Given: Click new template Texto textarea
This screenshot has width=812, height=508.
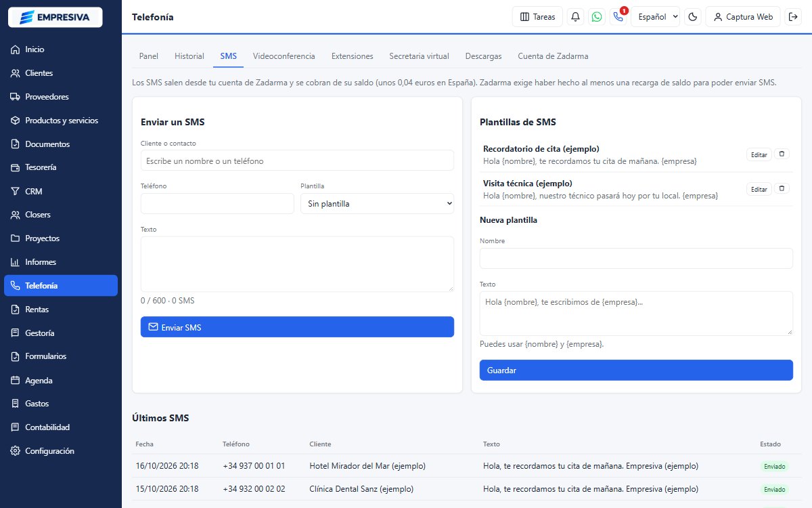Looking at the screenshot, I should [x=636, y=313].
